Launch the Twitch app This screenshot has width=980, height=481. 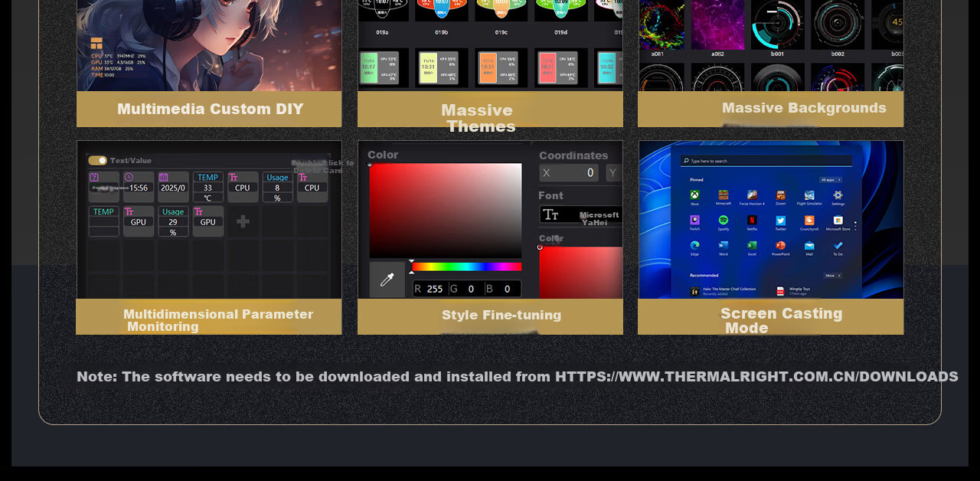click(694, 222)
